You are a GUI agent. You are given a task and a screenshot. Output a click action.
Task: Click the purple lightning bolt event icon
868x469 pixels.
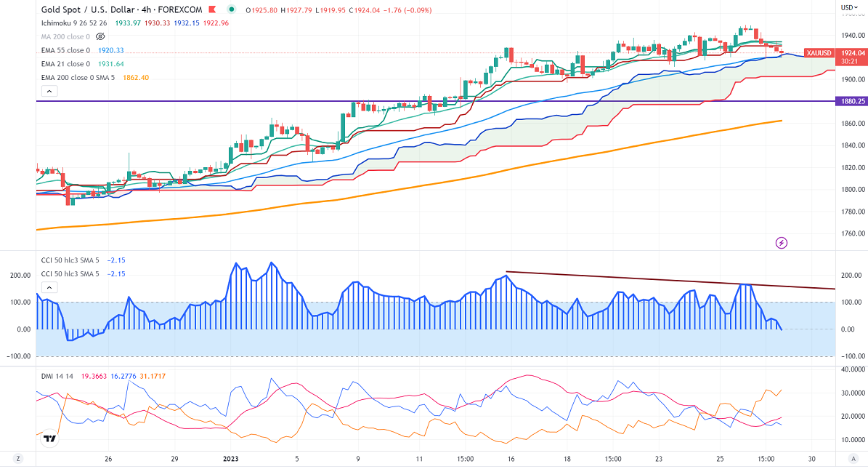[782, 243]
